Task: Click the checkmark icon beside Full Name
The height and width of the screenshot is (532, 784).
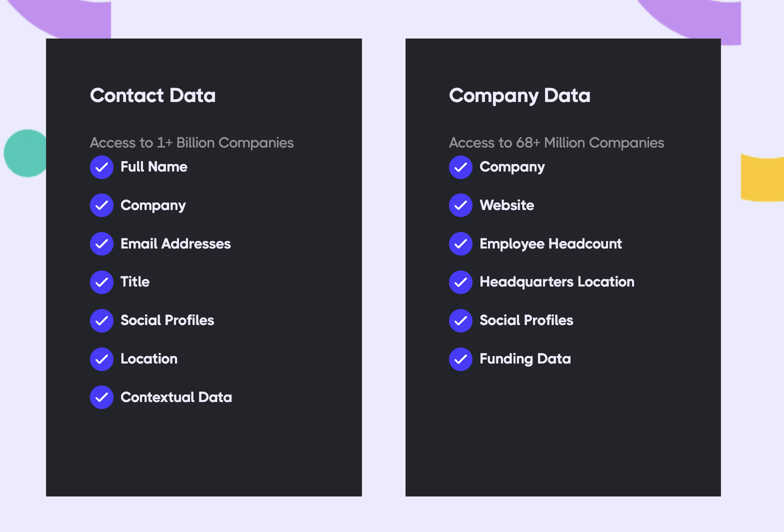Action: point(101,167)
